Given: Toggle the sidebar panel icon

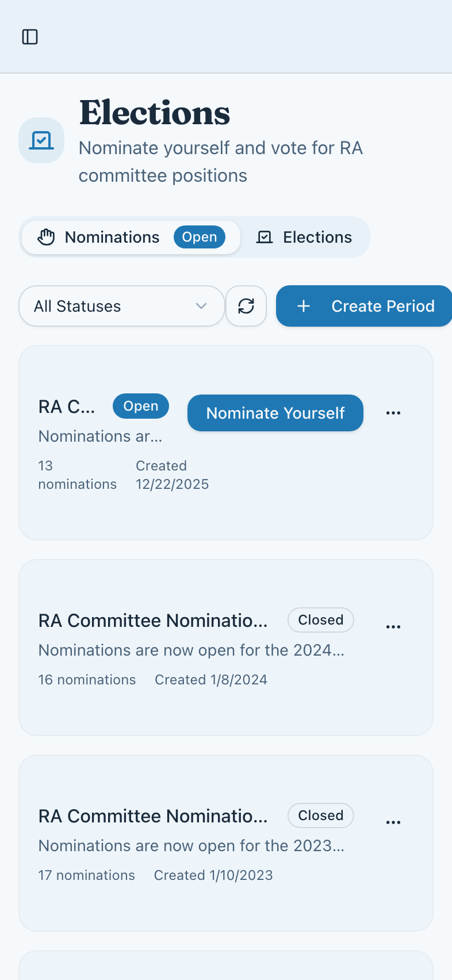Looking at the screenshot, I should (x=30, y=37).
